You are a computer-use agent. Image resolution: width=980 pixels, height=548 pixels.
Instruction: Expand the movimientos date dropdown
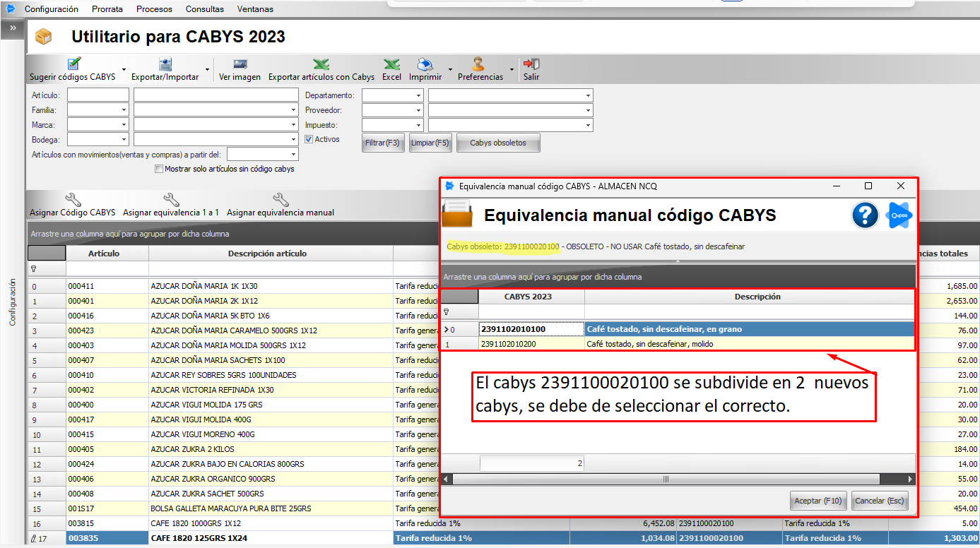(294, 155)
